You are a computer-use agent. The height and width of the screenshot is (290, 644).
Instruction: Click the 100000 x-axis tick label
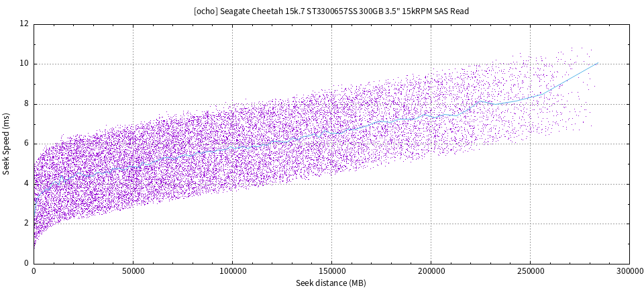232,273
